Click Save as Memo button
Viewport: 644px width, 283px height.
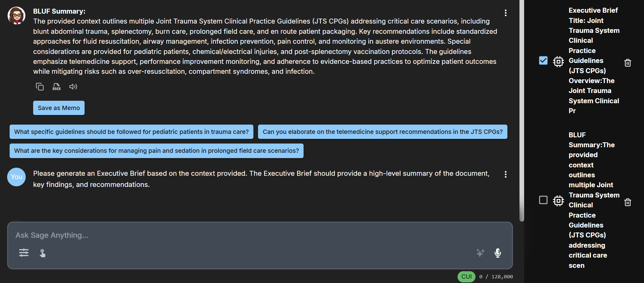tap(59, 108)
